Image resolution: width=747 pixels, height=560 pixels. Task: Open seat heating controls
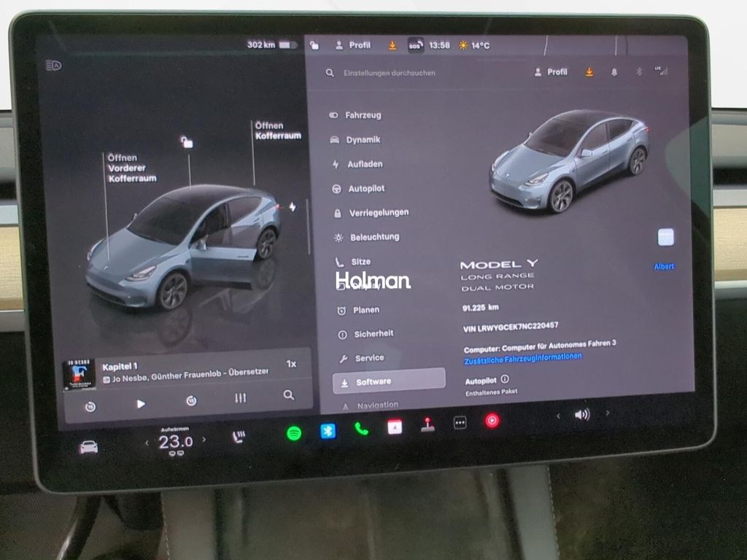238,437
